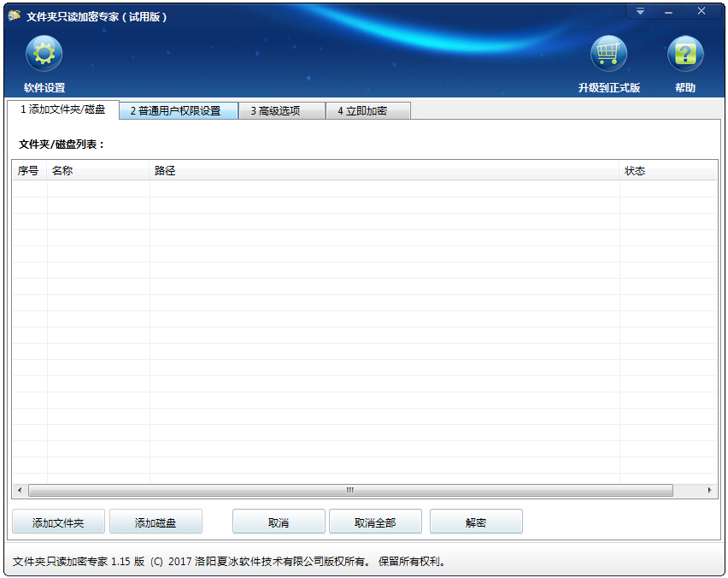Click the 升级到正式版 shopping cart icon
The image size is (728, 578).
pos(608,53)
